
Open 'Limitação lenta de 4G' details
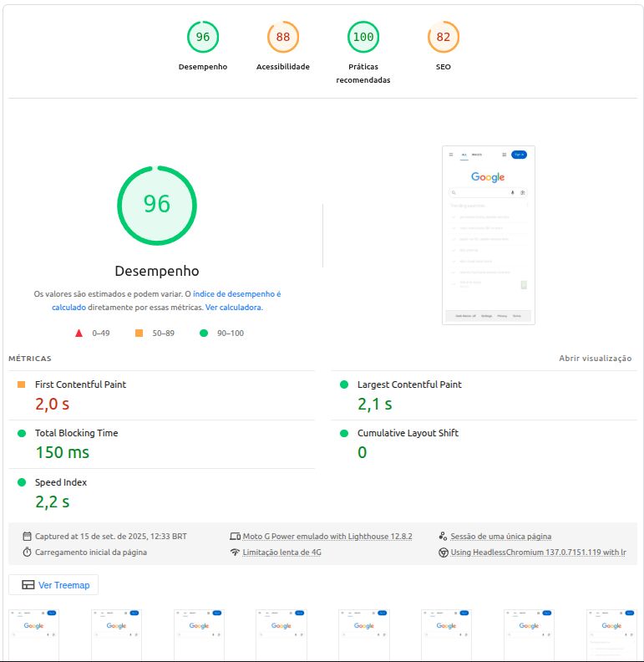(x=282, y=553)
